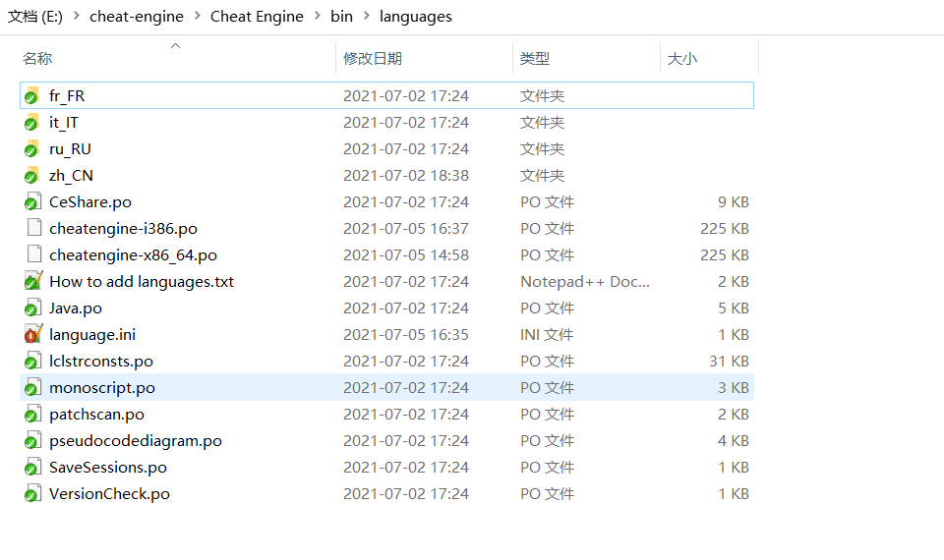Click cheatengine-x86_64.po date 2021-07-05 14:58
Image resolution: width=944 pixels, height=560 pixels.
point(406,254)
